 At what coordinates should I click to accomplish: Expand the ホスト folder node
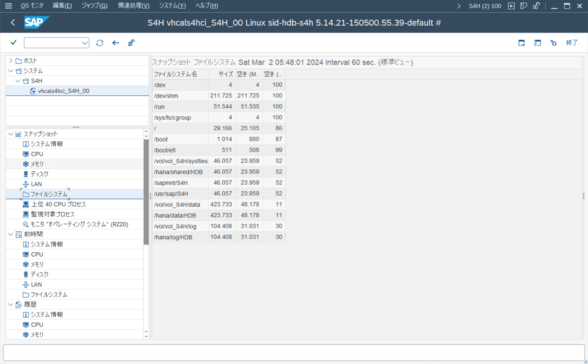11,61
